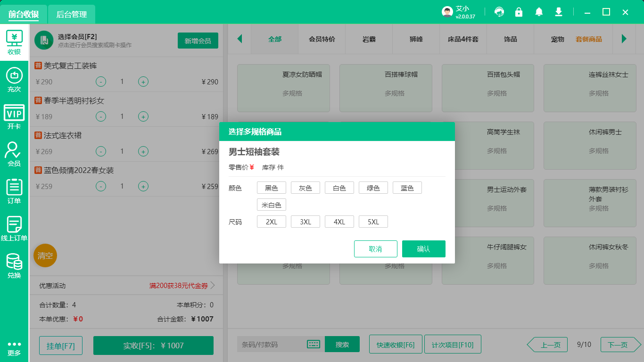Expand the 满200获38元代金券 promotion details

179,285
